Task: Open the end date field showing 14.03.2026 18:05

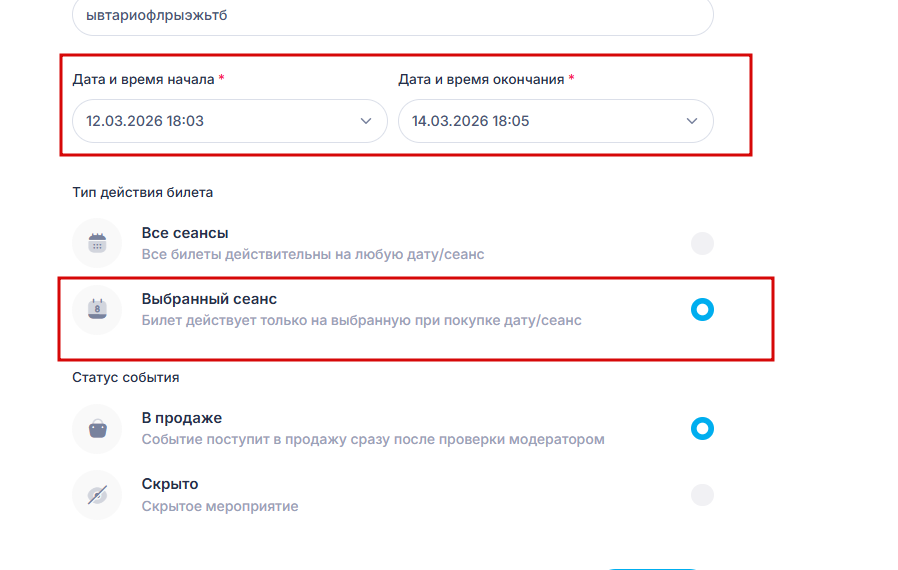Action: (530, 121)
